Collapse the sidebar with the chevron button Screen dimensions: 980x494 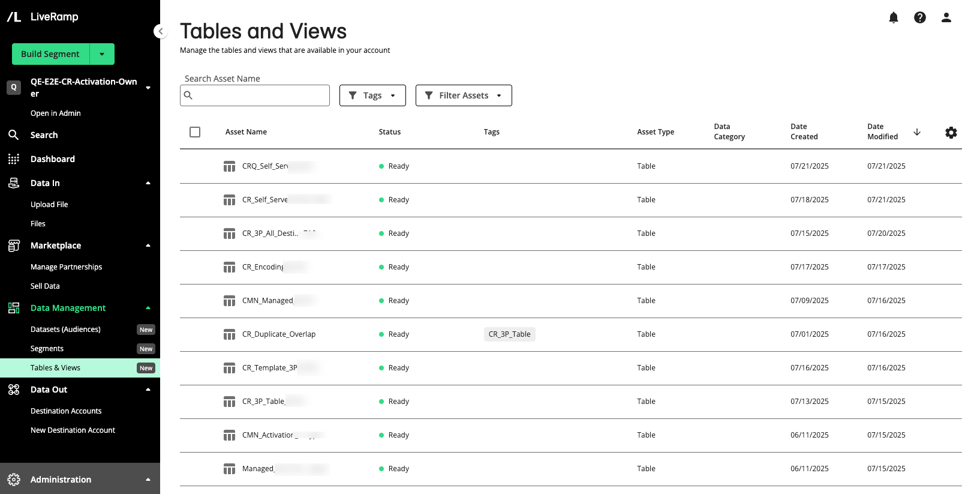coord(160,31)
